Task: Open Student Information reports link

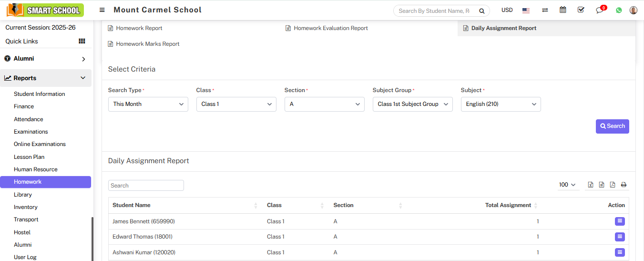Action: [x=39, y=94]
